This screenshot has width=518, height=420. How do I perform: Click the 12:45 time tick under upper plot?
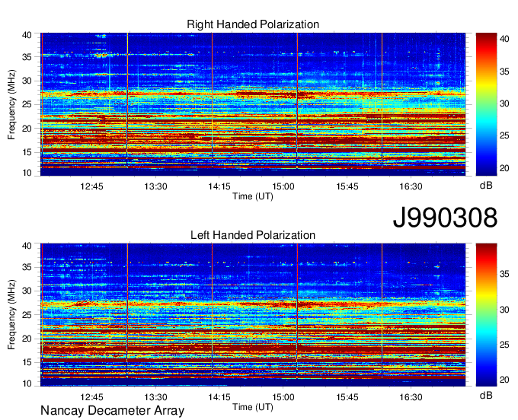click(91, 186)
